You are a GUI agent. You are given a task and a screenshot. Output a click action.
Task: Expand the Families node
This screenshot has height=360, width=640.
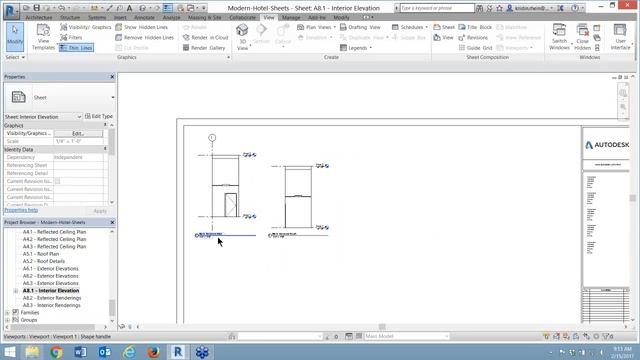coord(7,313)
